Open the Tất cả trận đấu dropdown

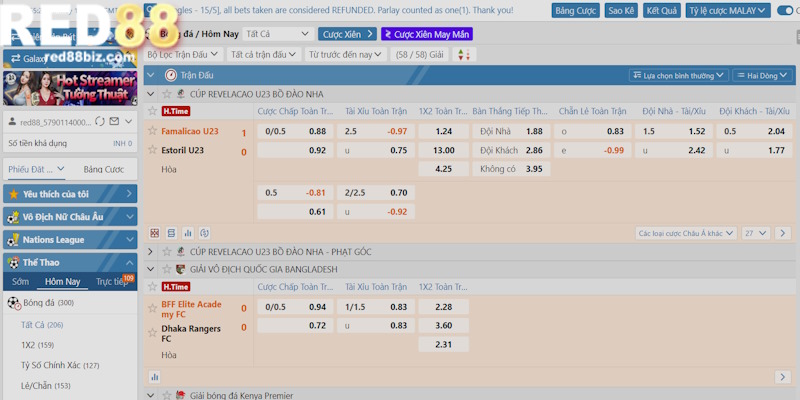click(264, 55)
